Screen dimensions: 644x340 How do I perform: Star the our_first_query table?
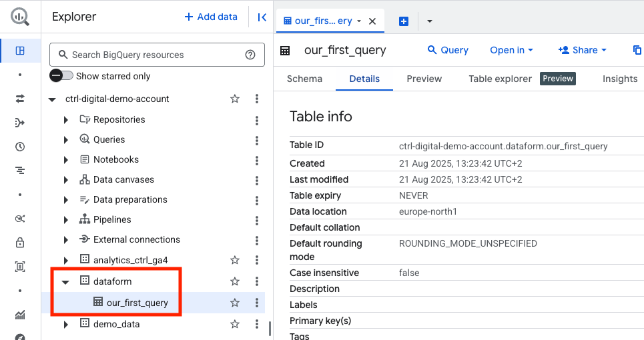click(x=235, y=303)
